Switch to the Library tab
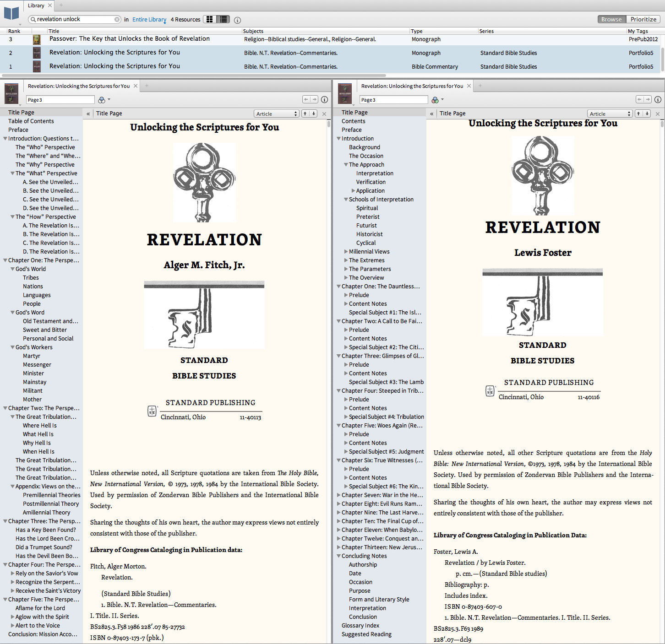Viewport: 665px width, 644px height. (x=36, y=5)
